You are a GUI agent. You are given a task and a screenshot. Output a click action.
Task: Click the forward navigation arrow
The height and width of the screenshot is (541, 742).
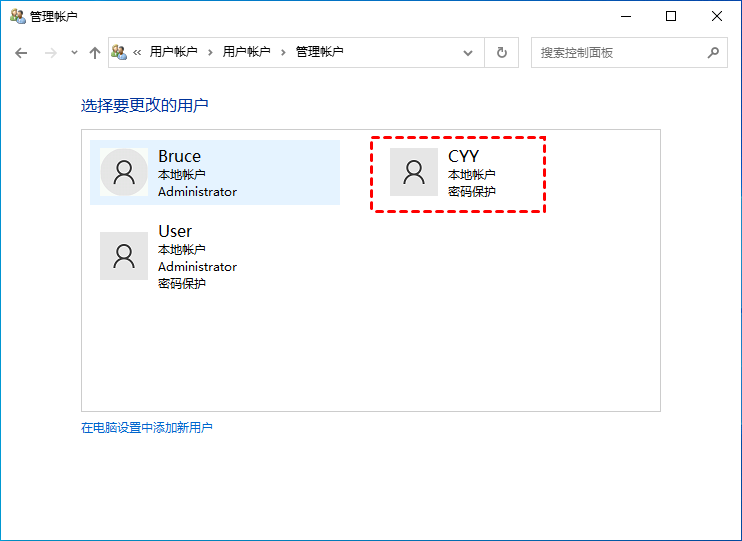50,53
